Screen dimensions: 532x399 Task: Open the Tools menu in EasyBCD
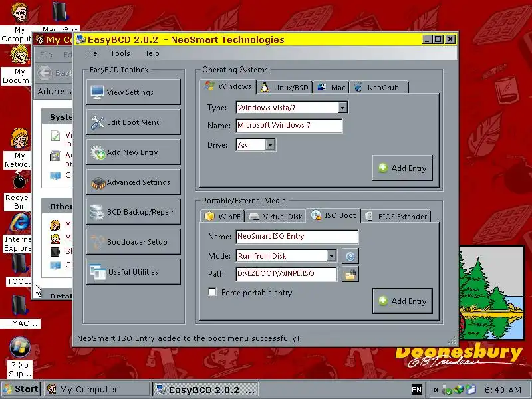[120, 53]
